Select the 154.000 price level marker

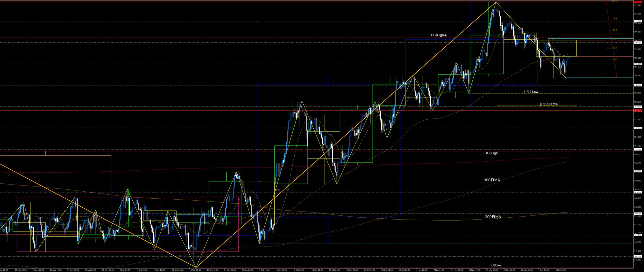pyautogui.click(x=637, y=85)
